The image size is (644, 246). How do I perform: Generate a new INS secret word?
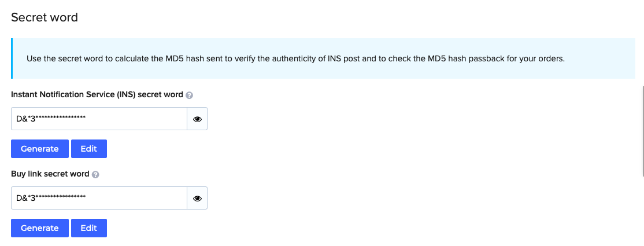(x=40, y=149)
